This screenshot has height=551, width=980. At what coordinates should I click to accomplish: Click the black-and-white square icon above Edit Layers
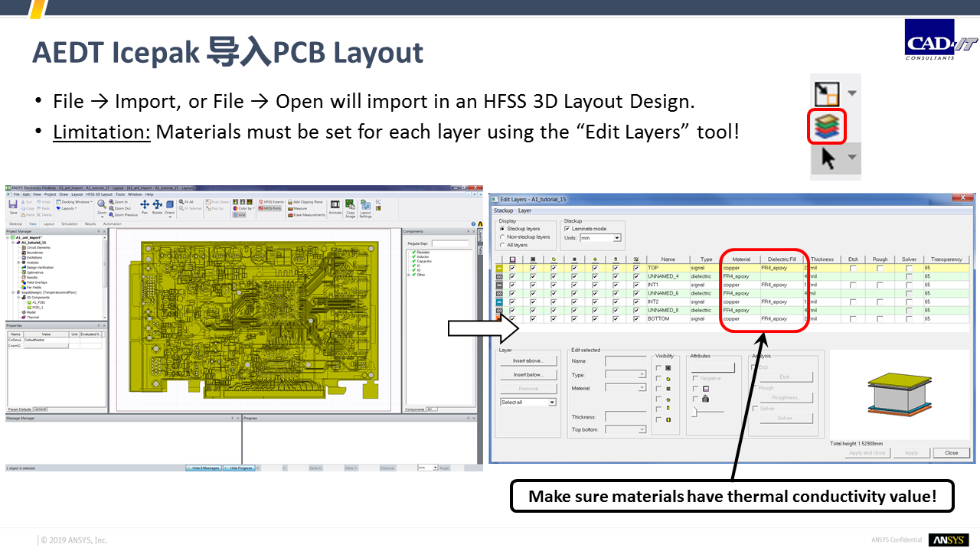pyautogui.click(x=828, y=93)
